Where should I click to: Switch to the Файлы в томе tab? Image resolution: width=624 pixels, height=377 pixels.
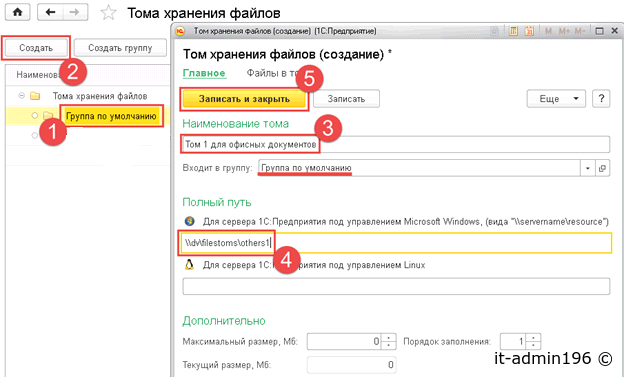coord(273,73)
